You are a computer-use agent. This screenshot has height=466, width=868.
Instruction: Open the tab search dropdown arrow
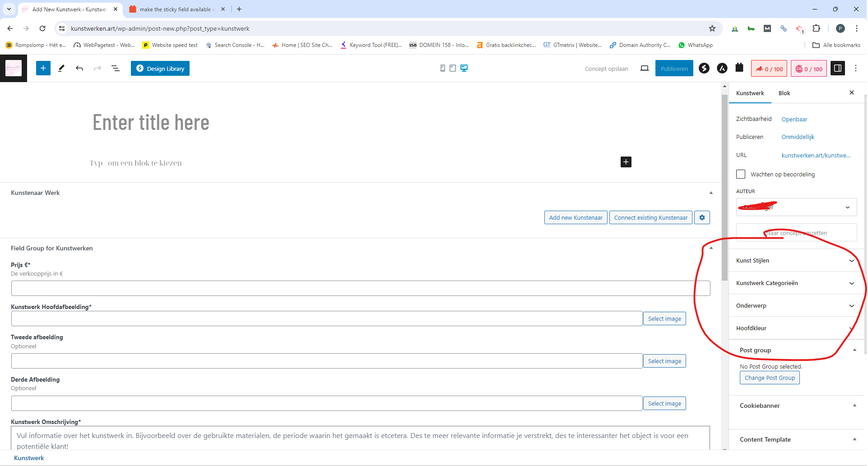[9, 9]
